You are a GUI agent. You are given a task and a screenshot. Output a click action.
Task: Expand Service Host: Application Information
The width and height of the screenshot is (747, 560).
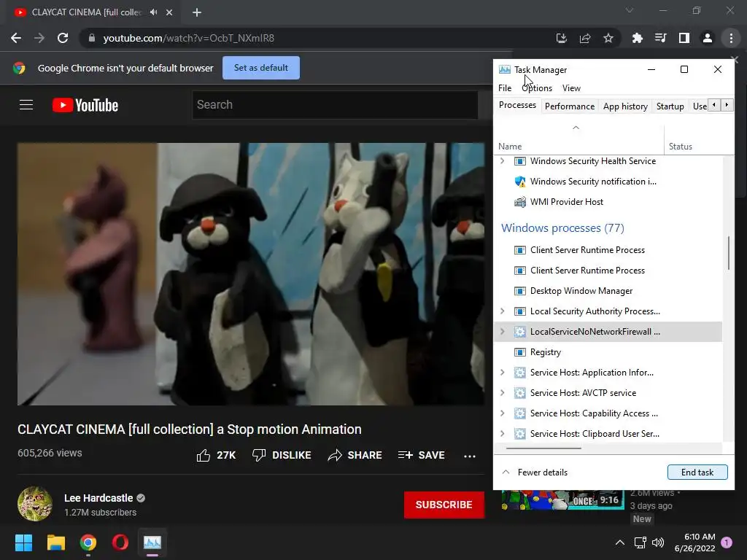coord(502,373)
